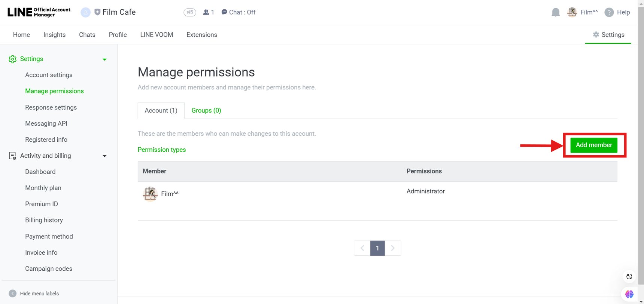Collapse the Settings sidebar section arrow
This screenshot has width=644, height=304.
(x=104, y=59)
